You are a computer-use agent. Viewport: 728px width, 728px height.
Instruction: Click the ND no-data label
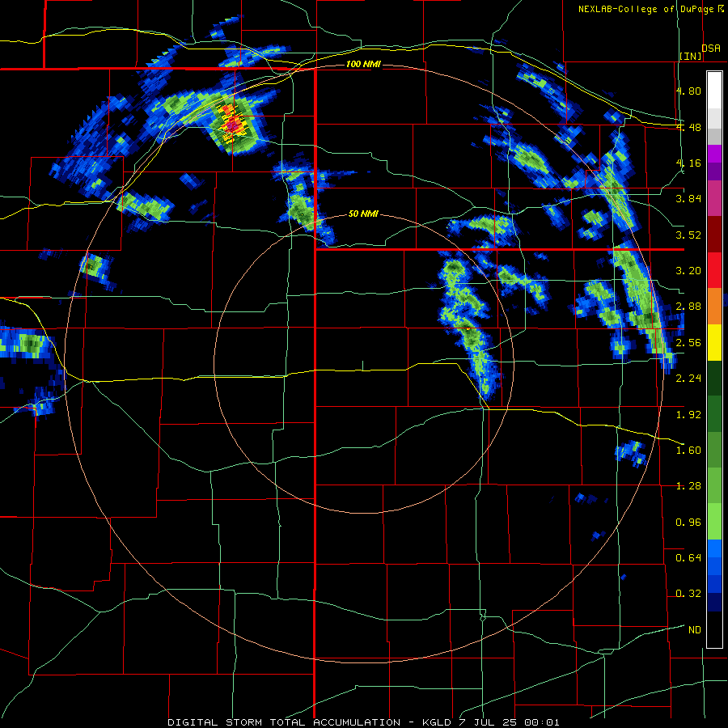695,630
